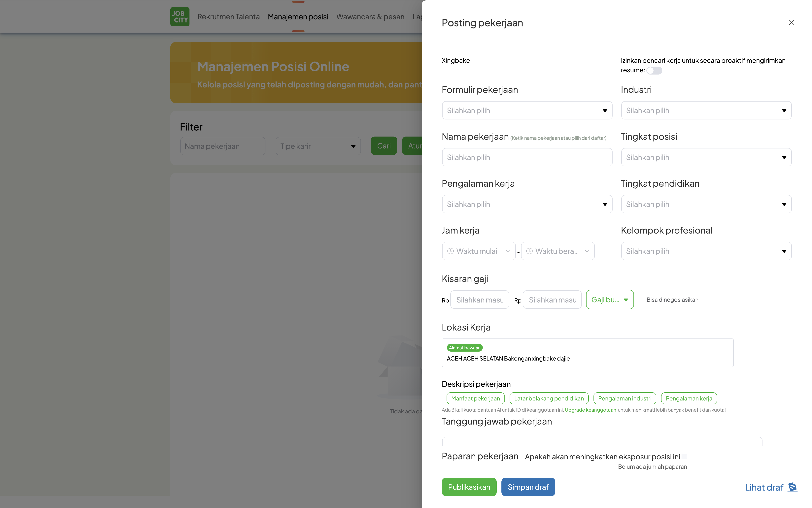Open the Formulir pekerjaan dropdown
Image resolution: width=812 pixels, height=508 pixels.
pyautogui.click(x=527, y=110)
